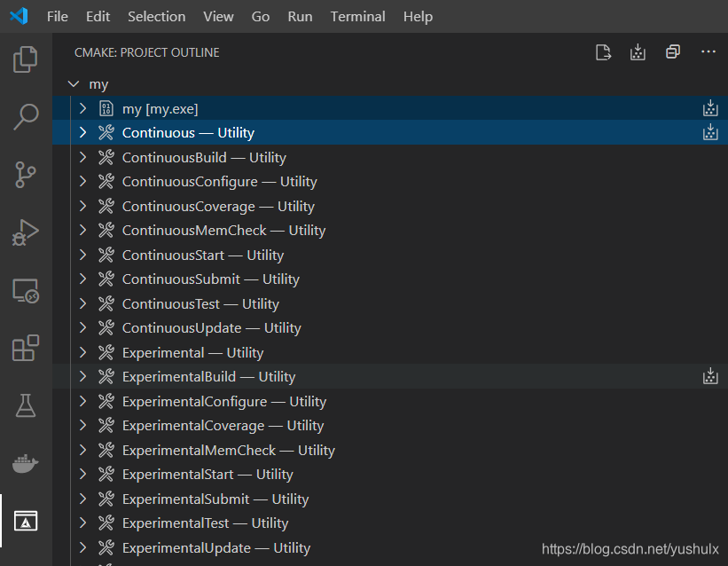Screen dimensions: 728x566
Task: Open more actions ellipsis in outline header
Action: click(x=708, y=51)
